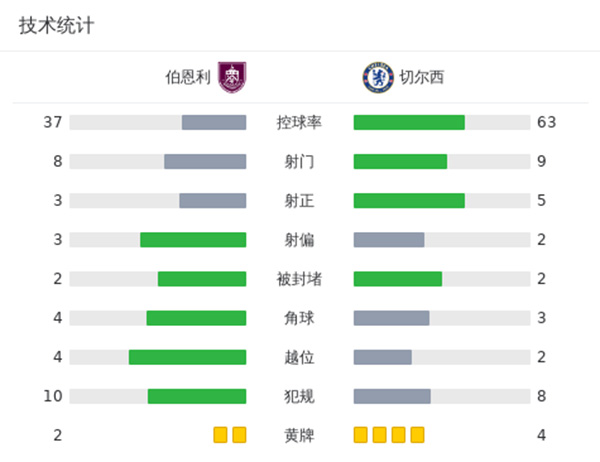This screenshot has width=600, height=462.
Task: Click the Chelsea club crest
Action: click(376, 78)
